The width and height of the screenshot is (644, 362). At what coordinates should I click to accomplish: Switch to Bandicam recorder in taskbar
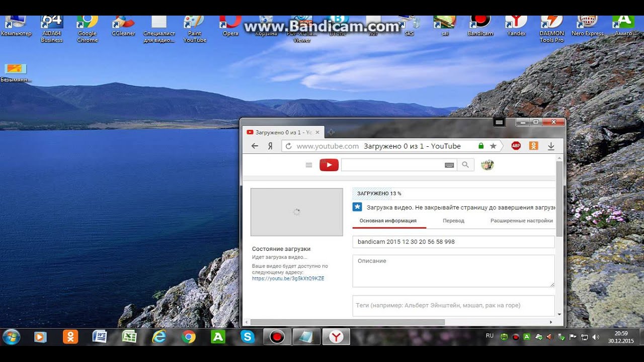click(277, 337)
